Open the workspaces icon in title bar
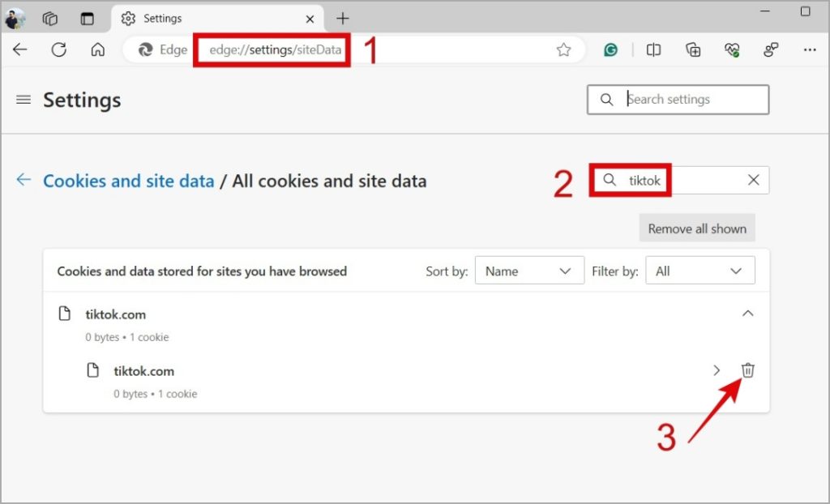The image size is (830, 504). [49, 19]
